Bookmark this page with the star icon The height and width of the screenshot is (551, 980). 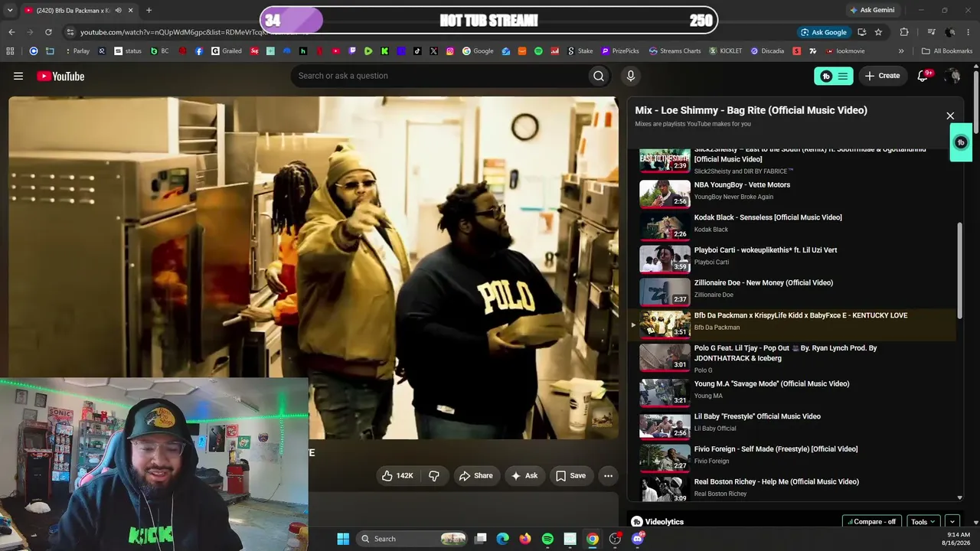[x=878, y=32]
